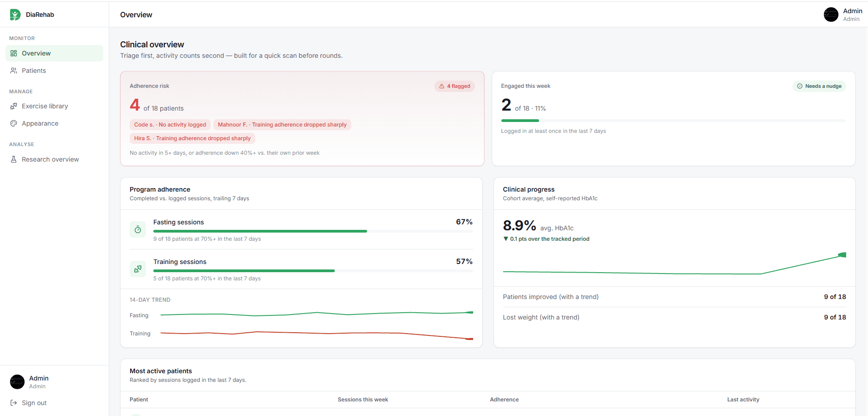
Task: Click the Exercise library icon
Action: pos(14,106)
